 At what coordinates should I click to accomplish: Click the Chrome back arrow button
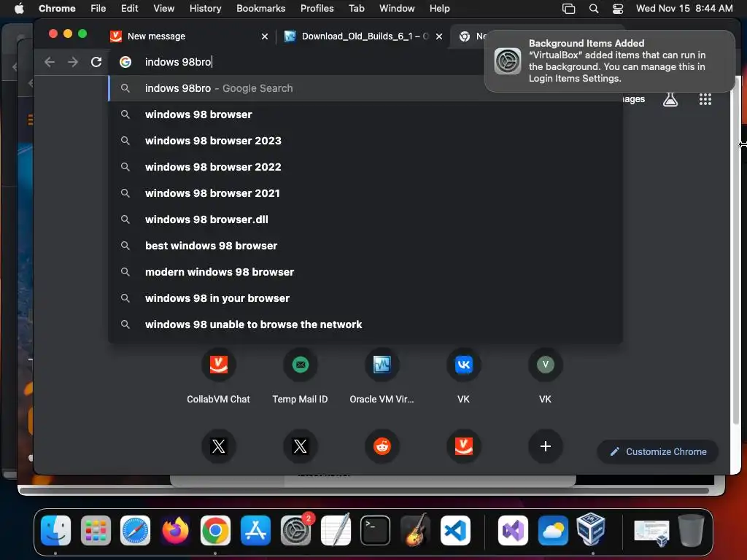point(50,62)
